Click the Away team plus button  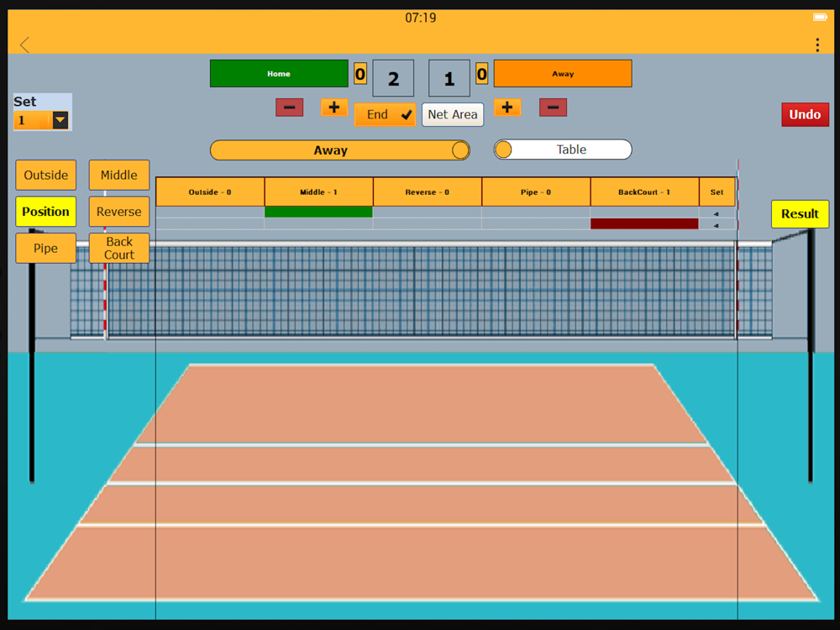[507, 108]
